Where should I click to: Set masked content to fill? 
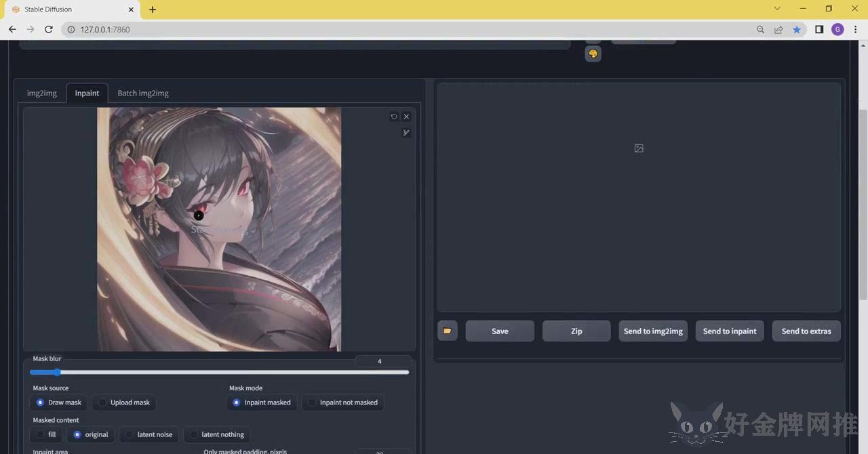(46, 434)
